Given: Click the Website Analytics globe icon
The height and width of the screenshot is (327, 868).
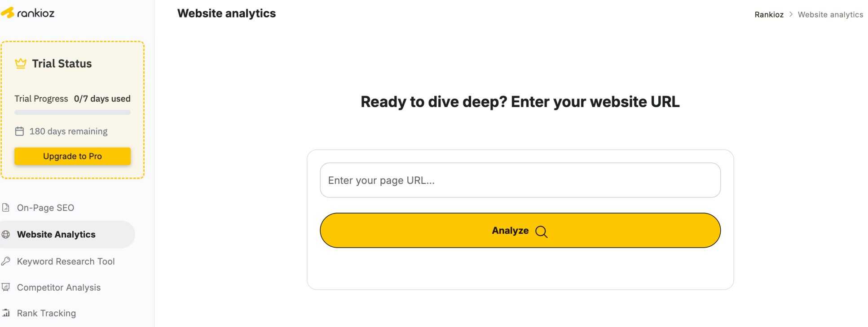Looking at the screenshot, I should click(x=6, y=234).
